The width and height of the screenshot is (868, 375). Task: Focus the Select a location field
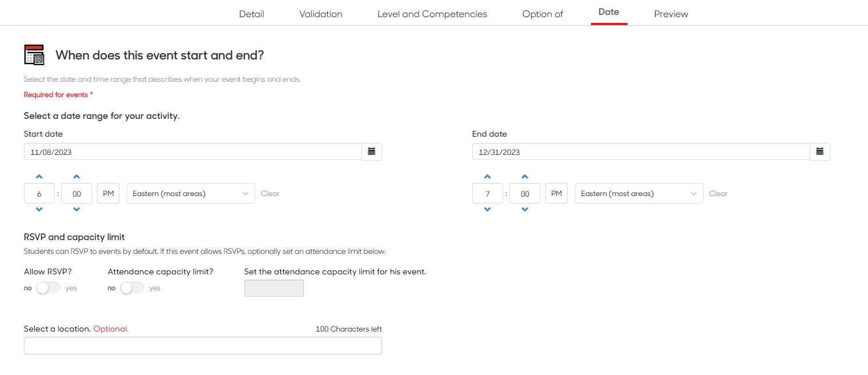click(203, 345)
